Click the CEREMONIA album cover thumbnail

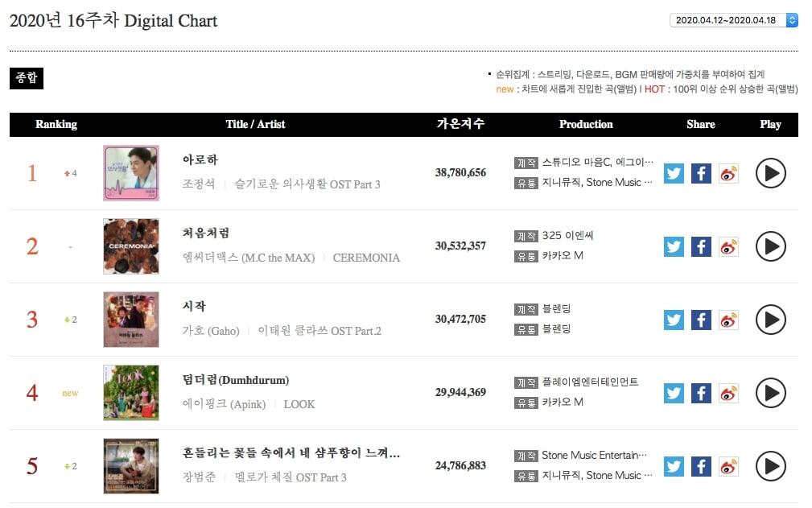[131, 246]
